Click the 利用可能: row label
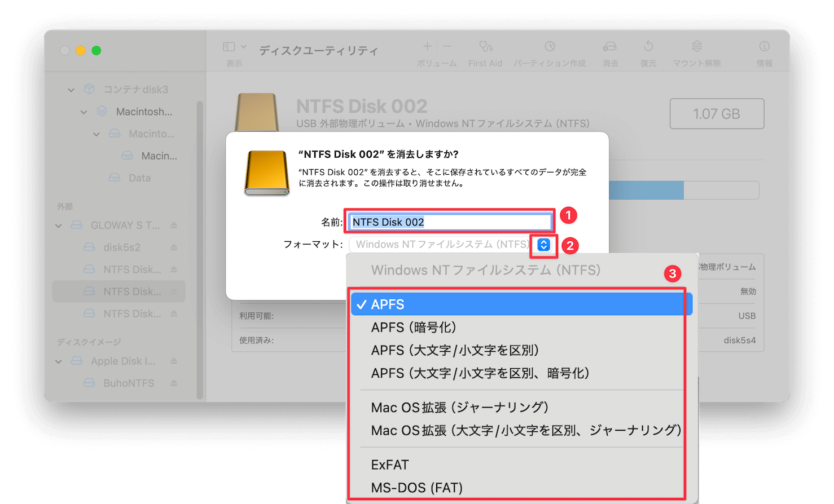The image size is (834, 504). pyautogui.click(x=256, y=316)
